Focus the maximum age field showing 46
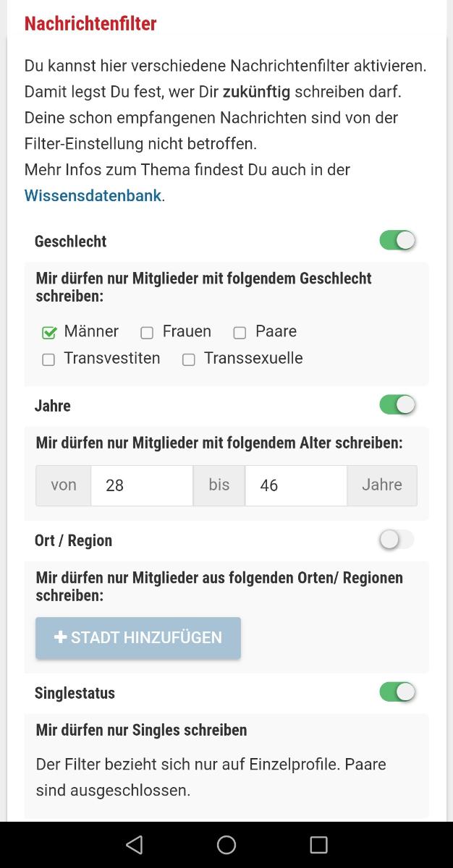453x868 pixels. [x=295, y=485]
